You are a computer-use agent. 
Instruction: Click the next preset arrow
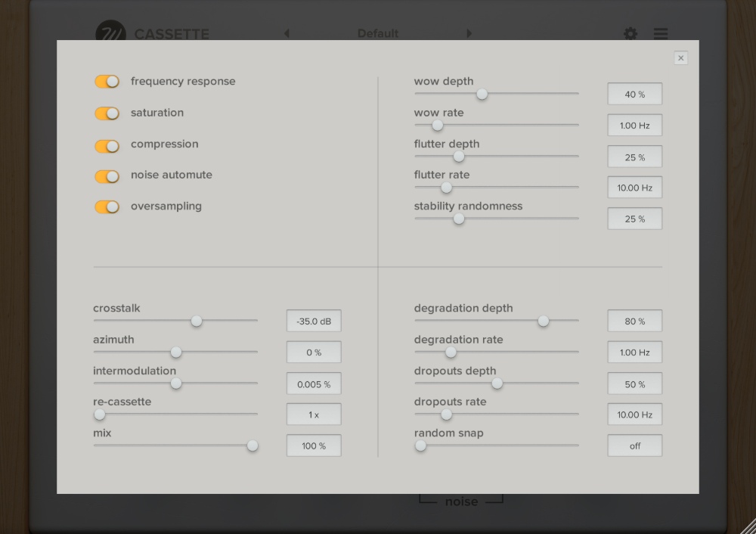click(469, 33)
